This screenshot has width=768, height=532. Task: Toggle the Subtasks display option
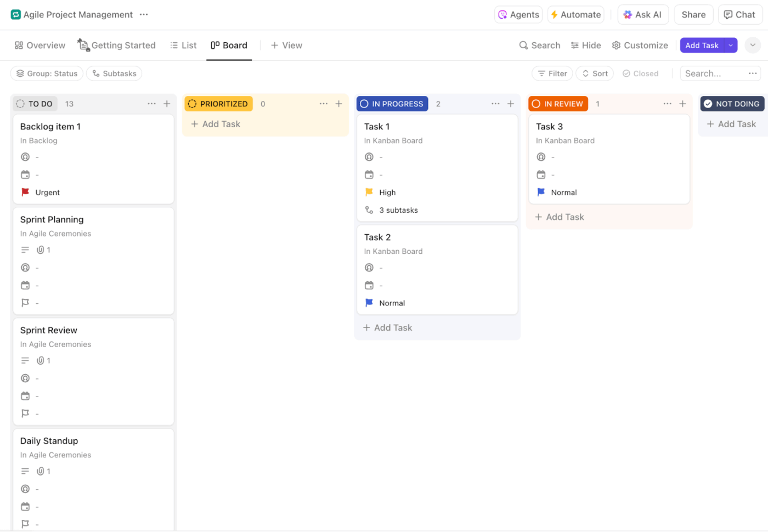(x=114, y=73)
